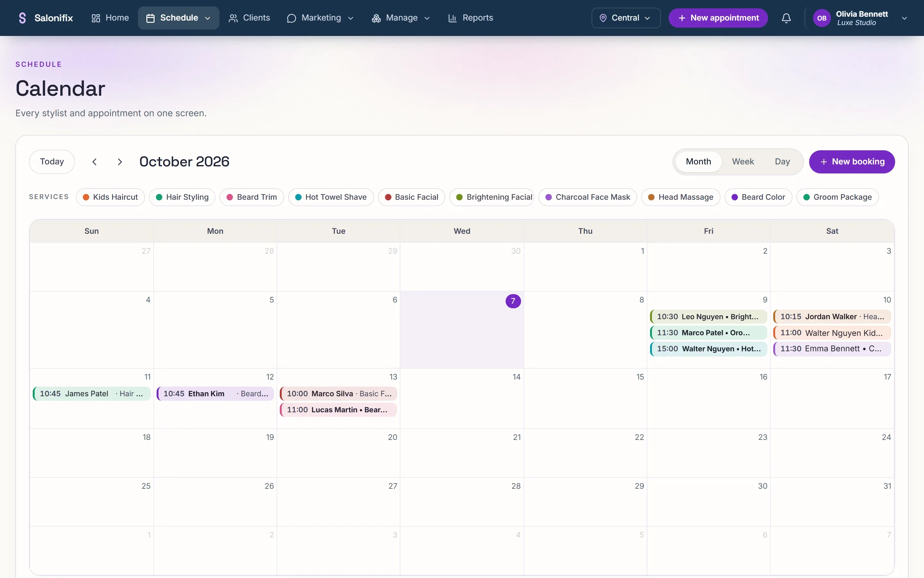Click the New appointment button
Viewport: 924px width, 578px height.
click(x=718, y=18)
